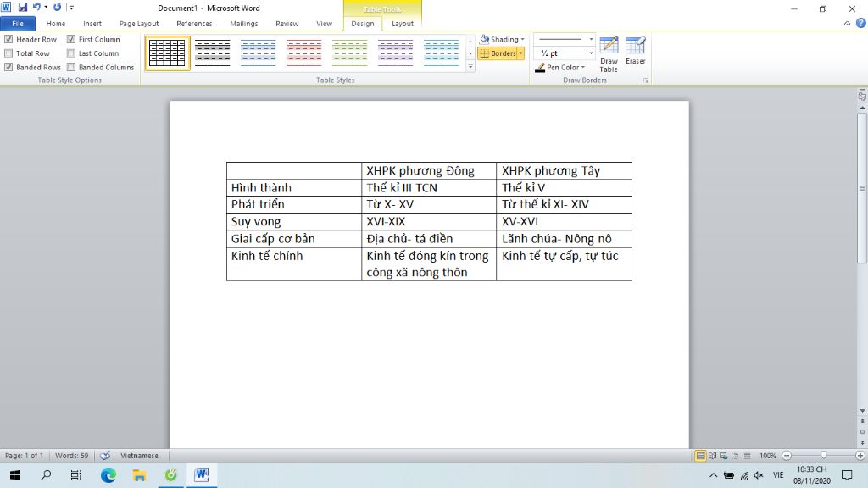This screenshot has width=868, height=488.
Task: Apply the blue accent table style
Action: click(x=258, y=53)
